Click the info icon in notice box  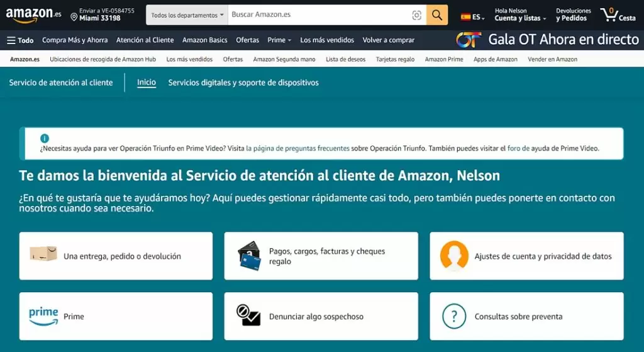pos(45,138)
